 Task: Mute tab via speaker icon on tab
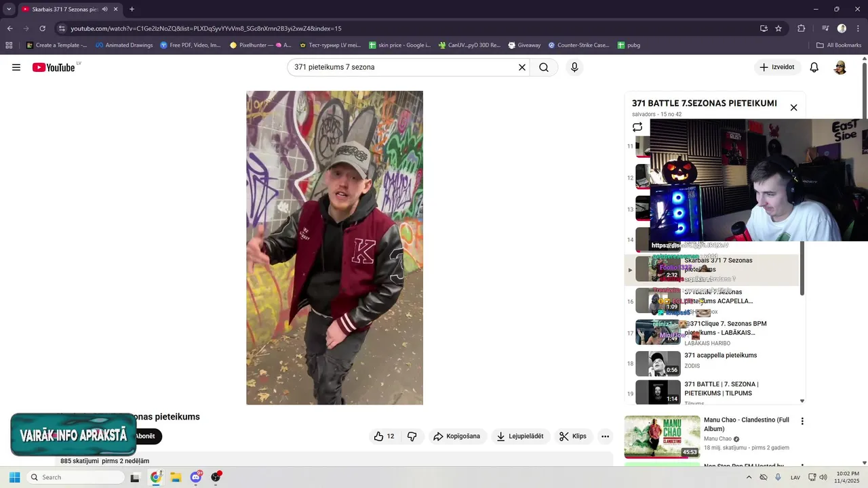pos(104,9)
